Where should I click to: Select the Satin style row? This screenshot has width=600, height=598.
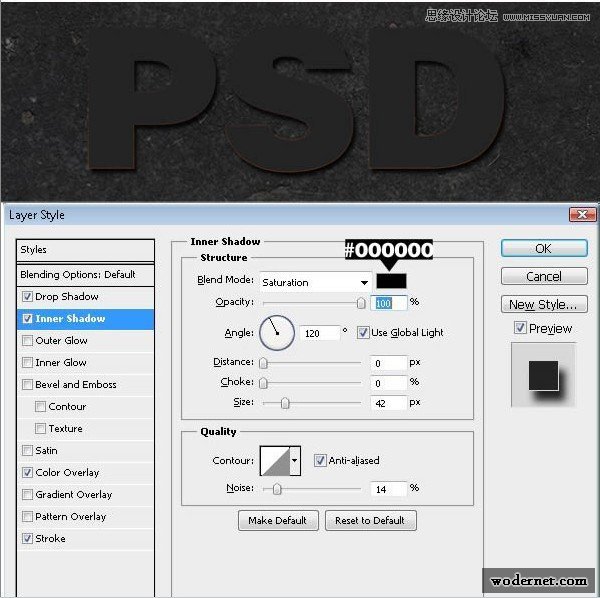point(85,450)
